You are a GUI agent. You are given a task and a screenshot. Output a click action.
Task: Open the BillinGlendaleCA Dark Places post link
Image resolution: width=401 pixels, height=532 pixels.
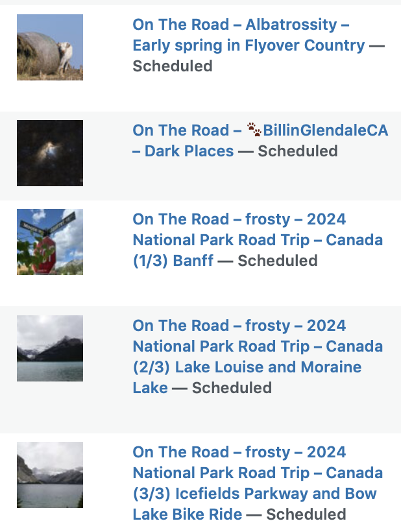[x=260, y=141]
